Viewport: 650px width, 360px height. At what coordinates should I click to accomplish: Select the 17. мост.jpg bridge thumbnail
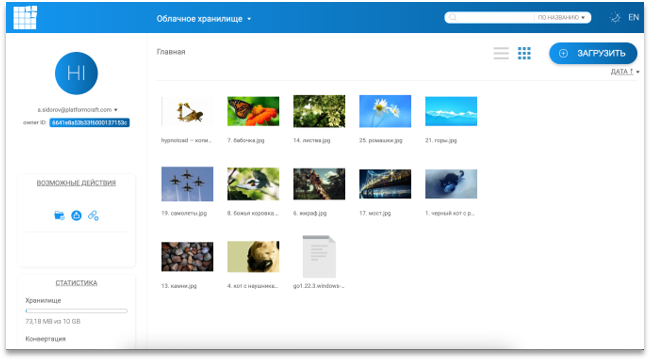tap(385, 184)
